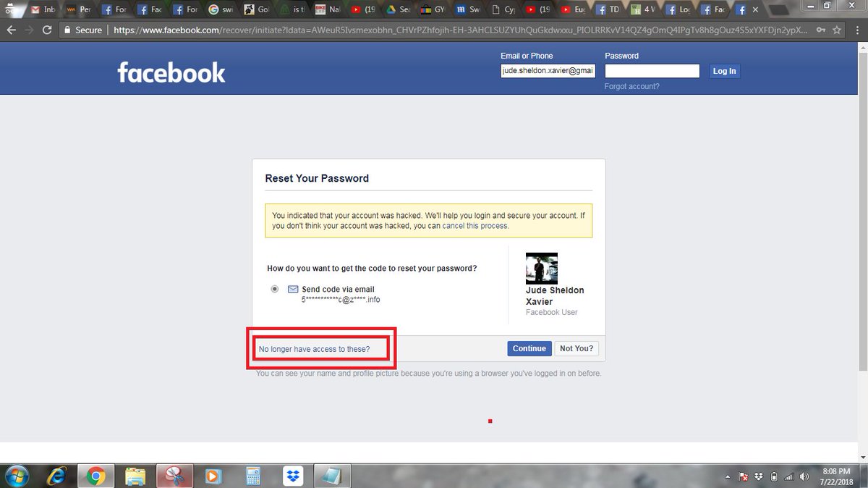
Task: Show hidden system tray icons
Action: click(x=728, y=476)
